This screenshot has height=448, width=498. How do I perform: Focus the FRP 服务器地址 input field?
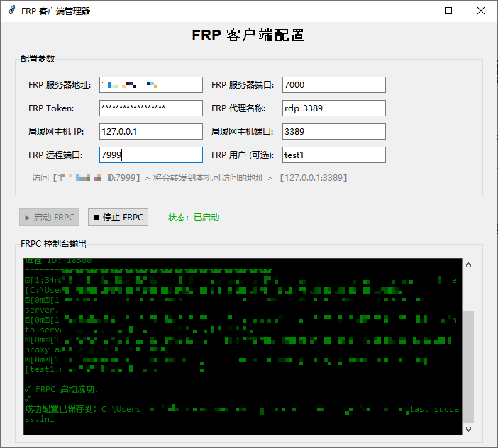tap(150, 85)
